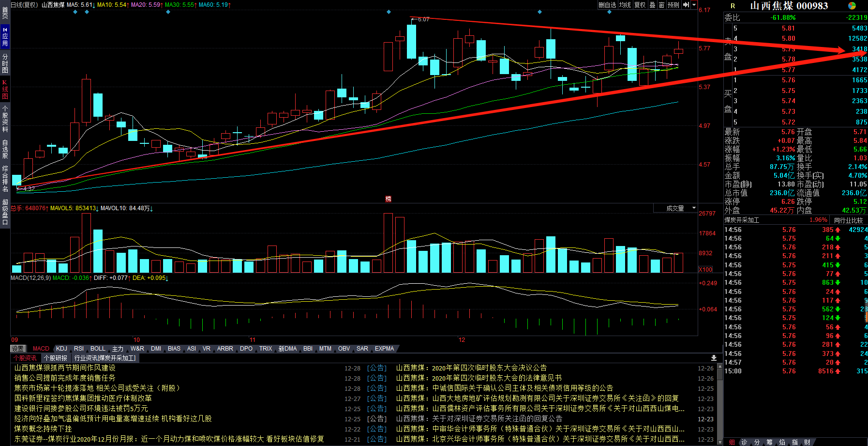
Task: Open news about 焦炭市场第十轮提涨落地
Action: 98,388
